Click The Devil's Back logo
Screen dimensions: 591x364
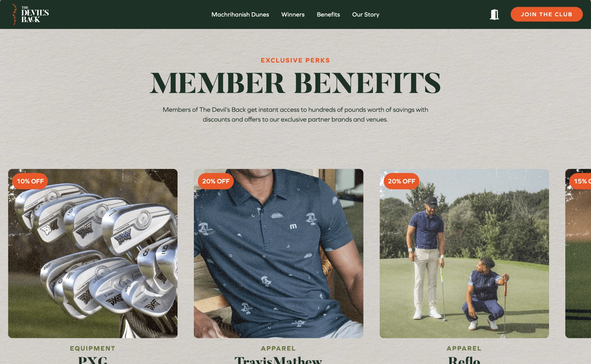31,14
